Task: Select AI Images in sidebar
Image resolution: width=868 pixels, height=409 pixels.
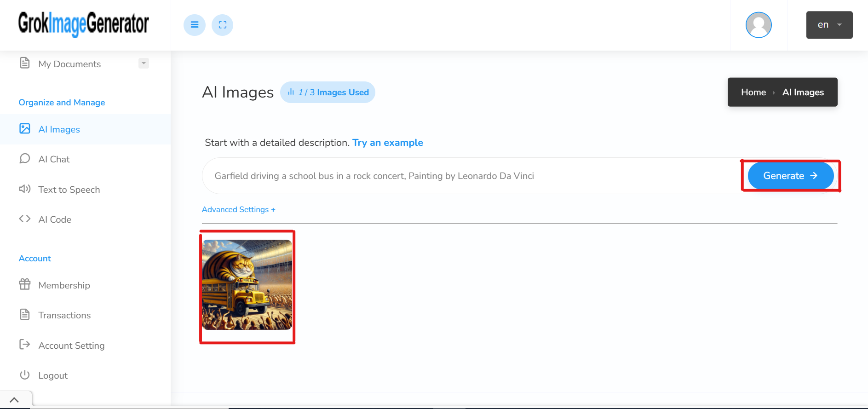Action: click(x=59, y=129)
